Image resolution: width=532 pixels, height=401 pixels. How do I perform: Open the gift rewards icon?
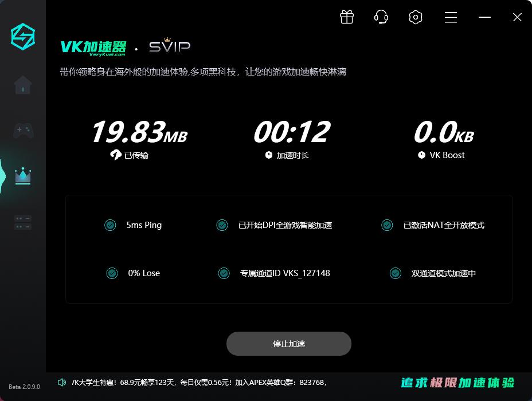[347, 17]
